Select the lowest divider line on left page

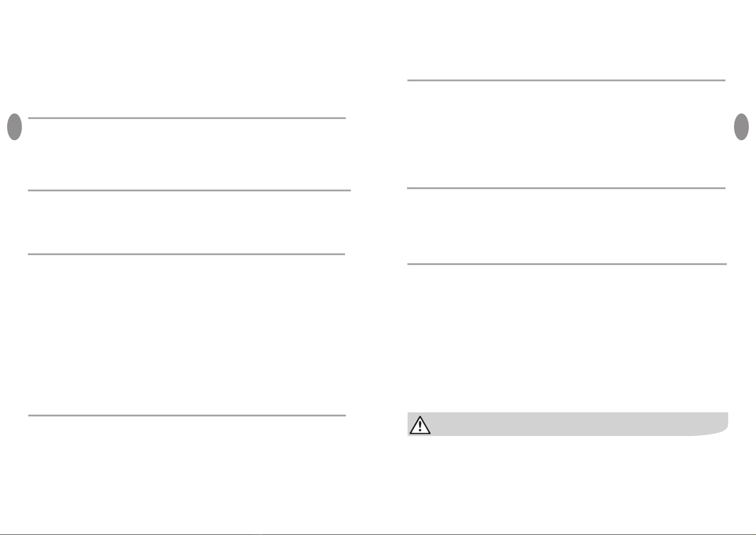pos(187,416)
